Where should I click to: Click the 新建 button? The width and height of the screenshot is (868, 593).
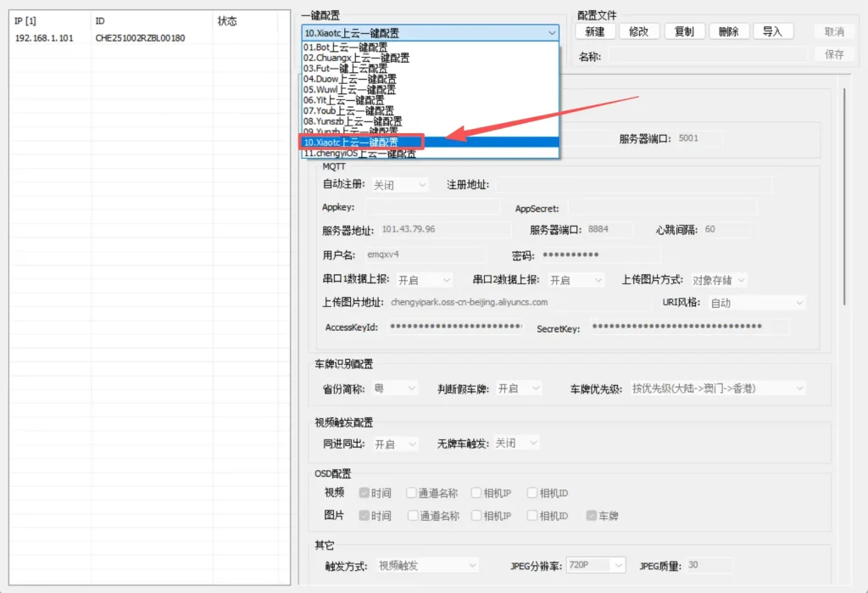[593, 31]
